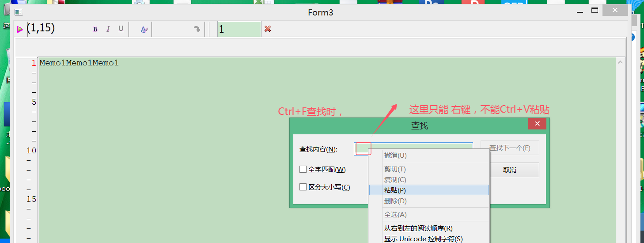Choose 复制(C) from context menu
Image resolution: width=644 pixels, height=243 pixels.
pos(428,180)
